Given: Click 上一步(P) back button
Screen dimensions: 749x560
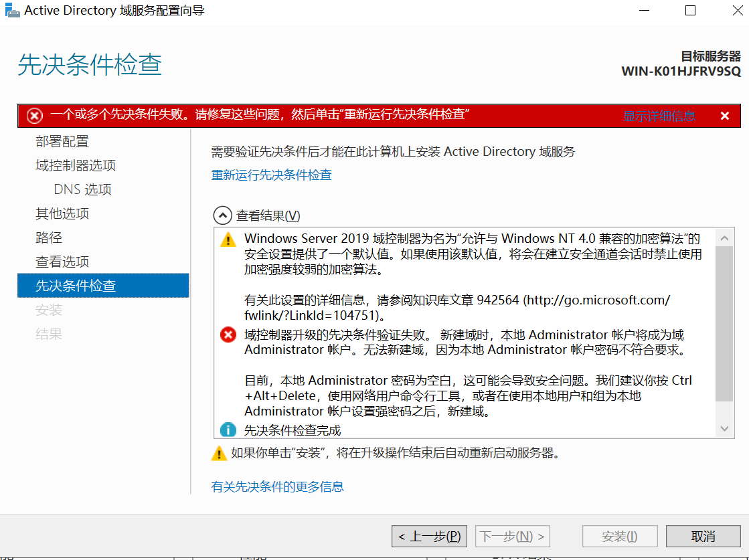Looking at the screenshot, I should pyautogui.click(x=429, y=536).
